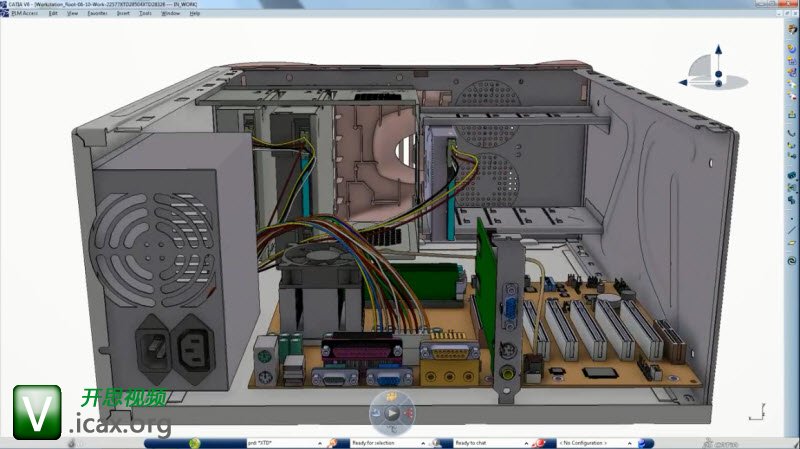Click the yellow-and-blue sphere toolbar icon

pyautogui.click(x=792, y=48)
